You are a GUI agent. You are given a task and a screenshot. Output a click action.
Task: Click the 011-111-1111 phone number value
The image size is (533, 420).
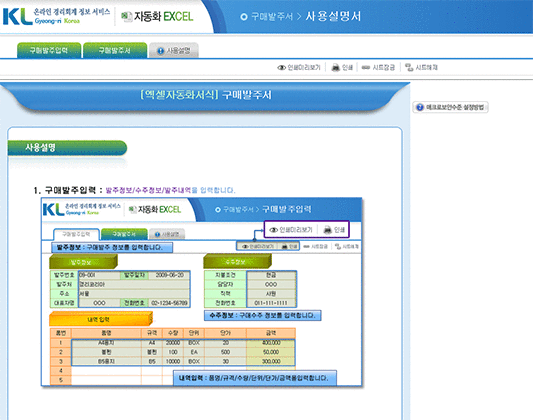[x=271, y=303]
